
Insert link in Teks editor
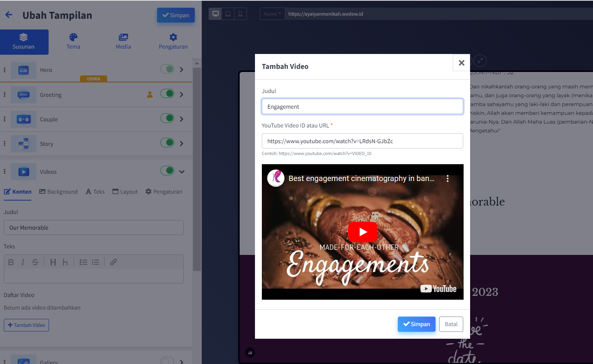pyautogui.click(x=113, y=262)
